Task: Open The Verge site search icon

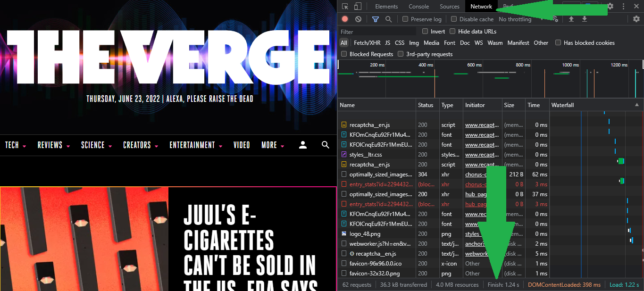Action: click(326, 145)
